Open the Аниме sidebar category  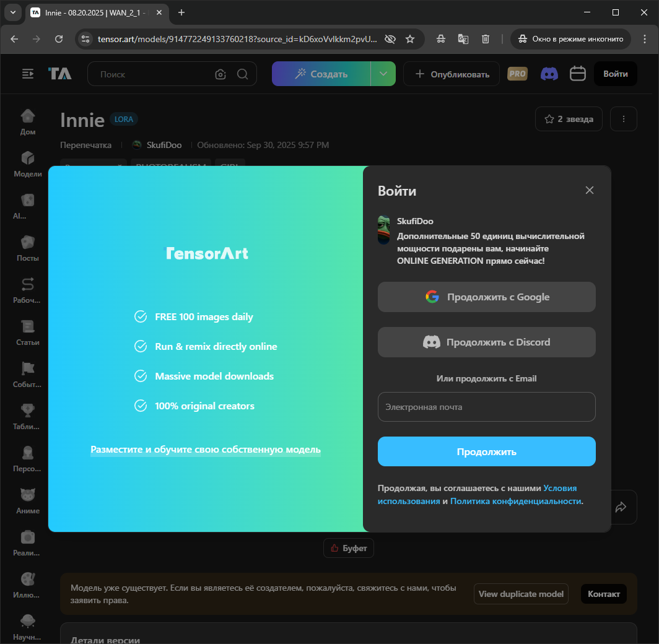point(28,500)
